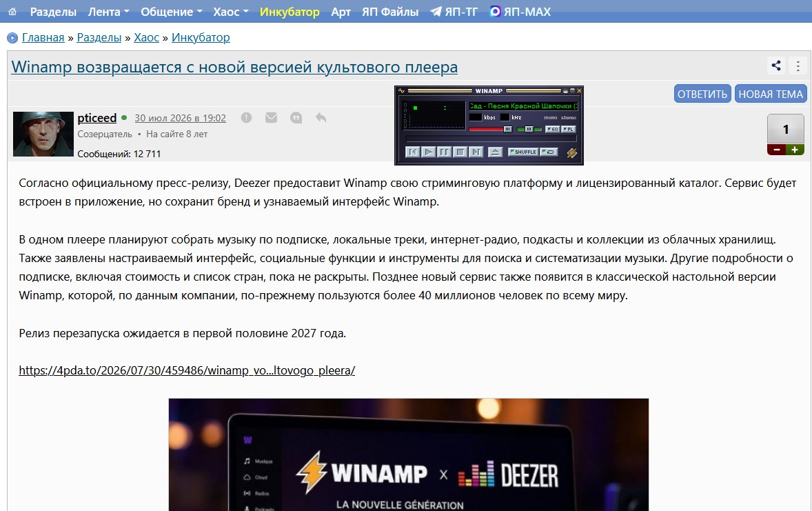Click the Winamp song title display
Screen dimensions: 812x511
(524, 106)
